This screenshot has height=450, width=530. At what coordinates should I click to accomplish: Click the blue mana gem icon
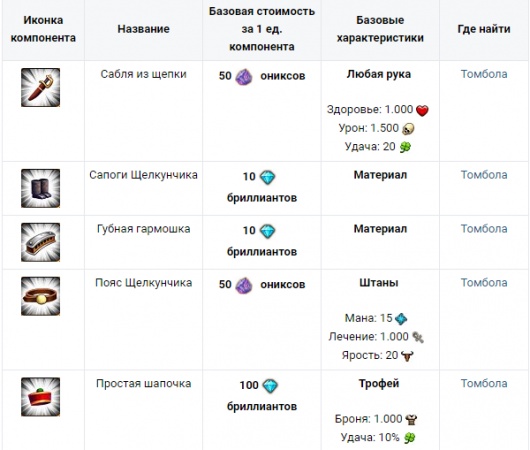401,318
